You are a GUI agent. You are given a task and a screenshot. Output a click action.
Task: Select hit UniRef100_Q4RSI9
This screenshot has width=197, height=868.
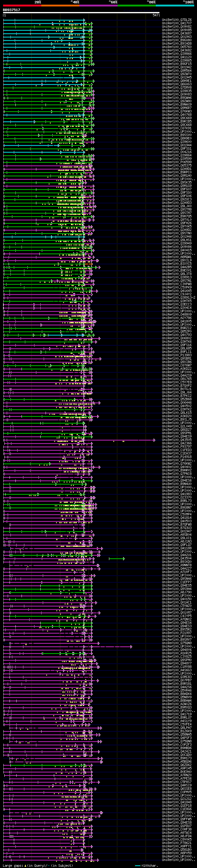pos(177,785)
